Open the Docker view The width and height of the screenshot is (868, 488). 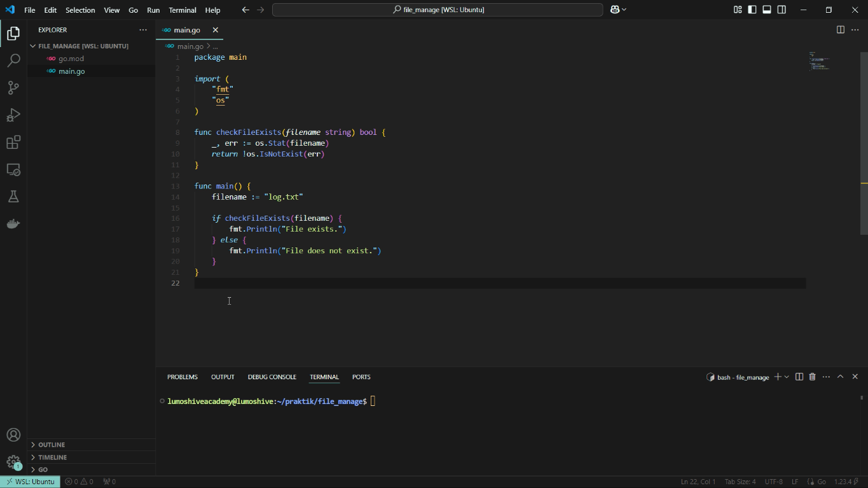tap(13, 224)
